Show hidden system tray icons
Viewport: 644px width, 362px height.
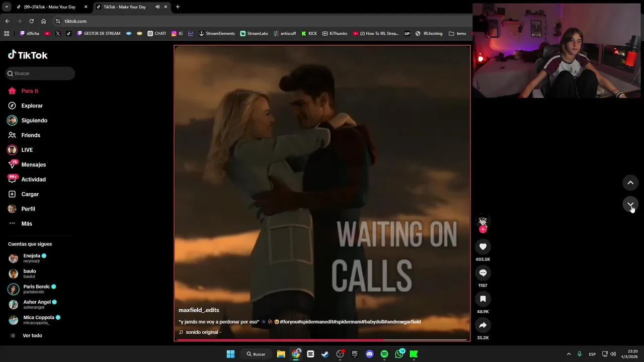[569, 354]
